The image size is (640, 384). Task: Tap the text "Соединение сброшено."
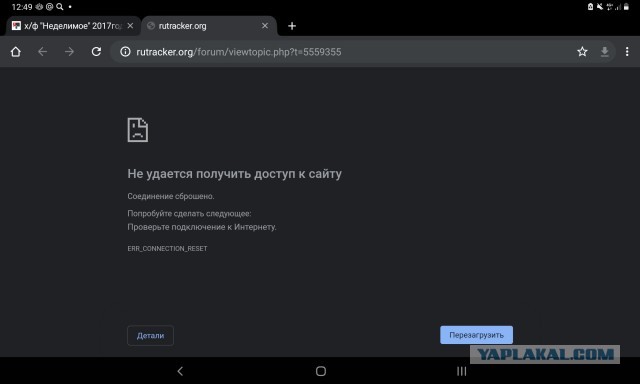tap(171, 196)
